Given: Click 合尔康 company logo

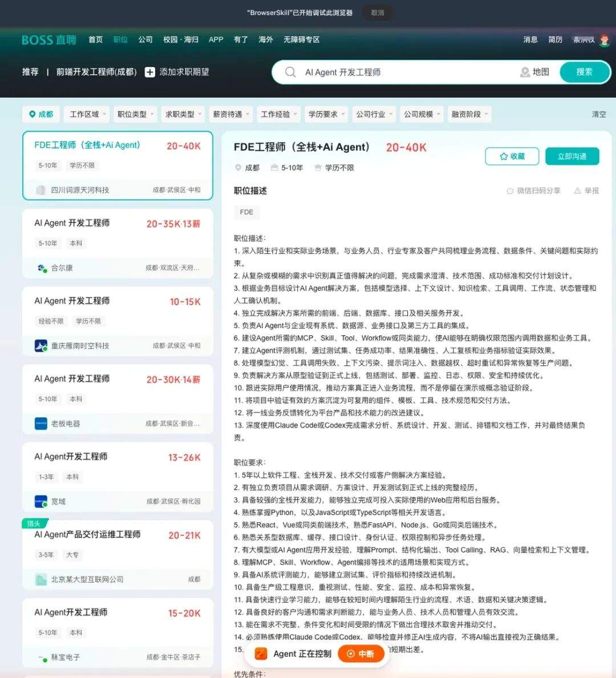Looking at the screenshot, I should coord(42,268).
